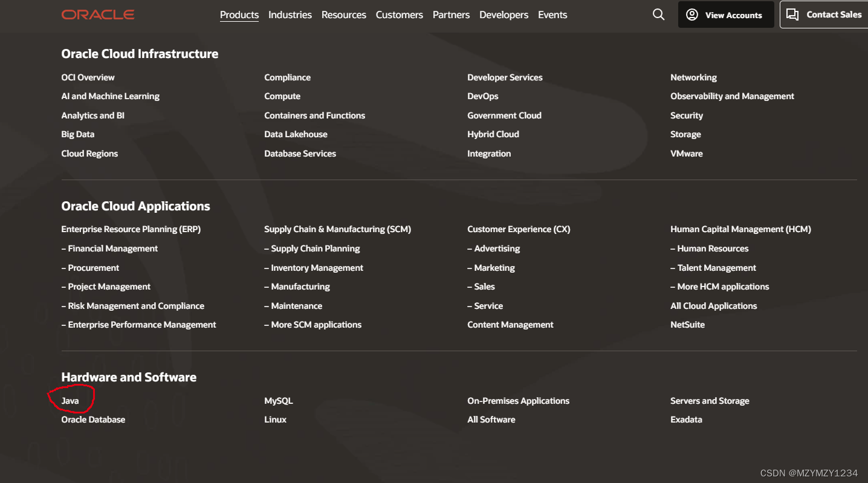Open the Service link
Viewport: 868px width, 483px height.
coord(485,306)
